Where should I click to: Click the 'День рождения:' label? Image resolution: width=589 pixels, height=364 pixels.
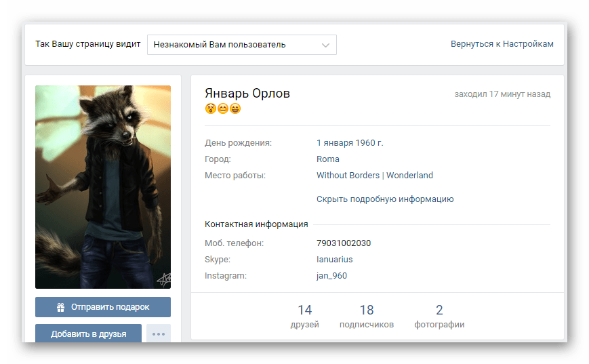238,143
